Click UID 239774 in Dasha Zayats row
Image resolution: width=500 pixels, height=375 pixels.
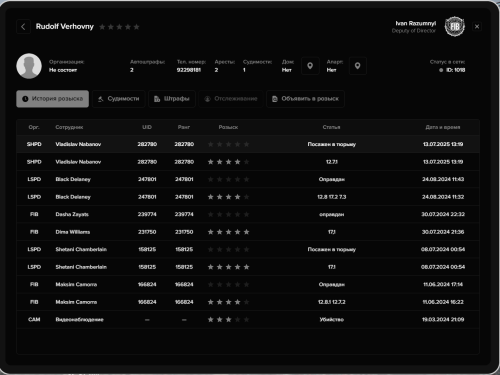coord(147,214)
